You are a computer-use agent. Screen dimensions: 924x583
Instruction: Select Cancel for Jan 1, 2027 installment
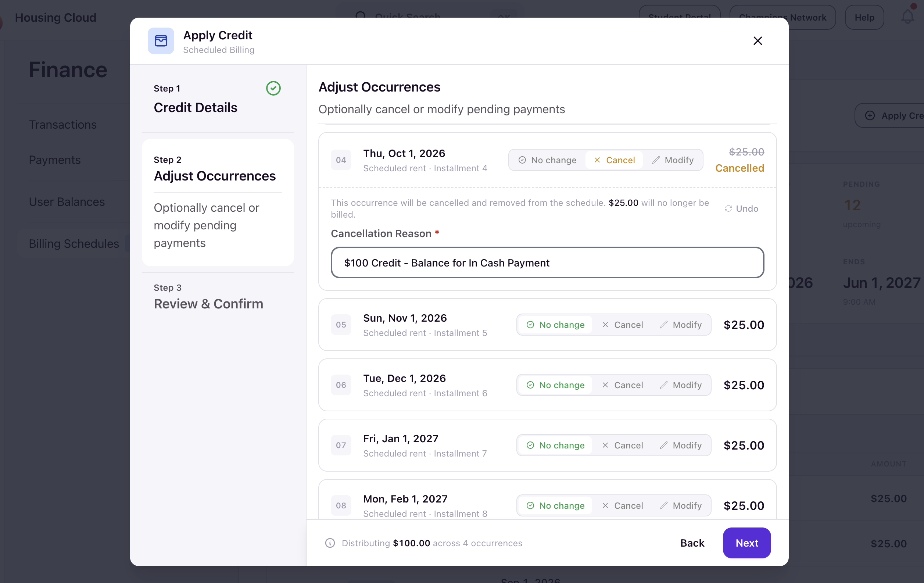622,445
